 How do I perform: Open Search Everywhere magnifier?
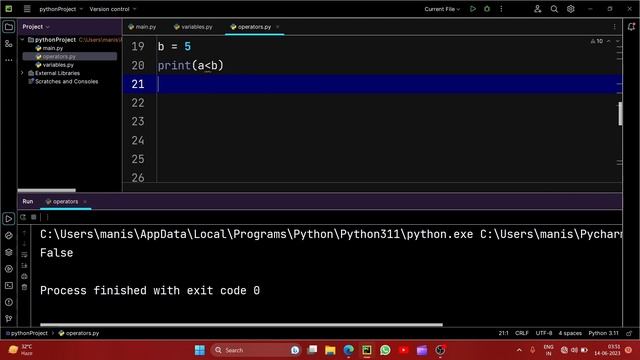[x=554, y=9]
